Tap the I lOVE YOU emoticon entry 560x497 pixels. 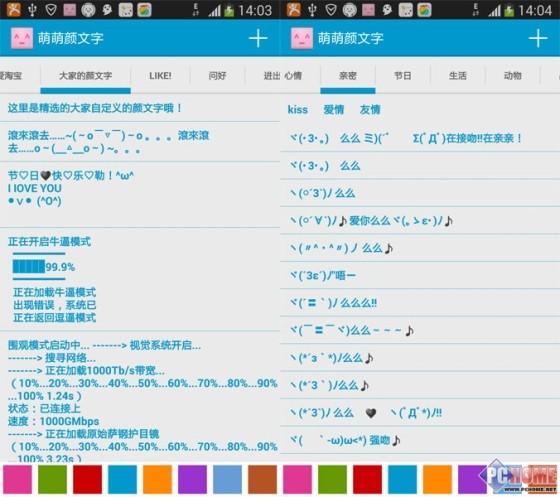point(140,195)
